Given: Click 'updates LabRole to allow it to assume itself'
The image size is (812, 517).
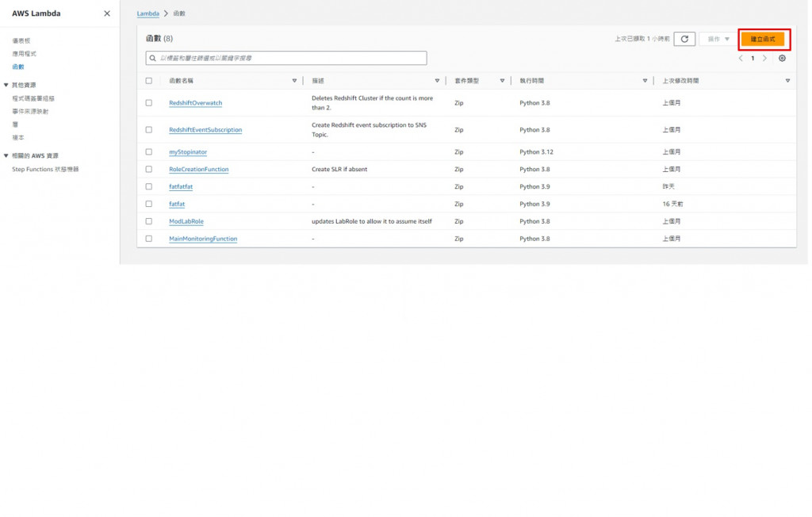Looking at the screenshot, I should 371,221.
